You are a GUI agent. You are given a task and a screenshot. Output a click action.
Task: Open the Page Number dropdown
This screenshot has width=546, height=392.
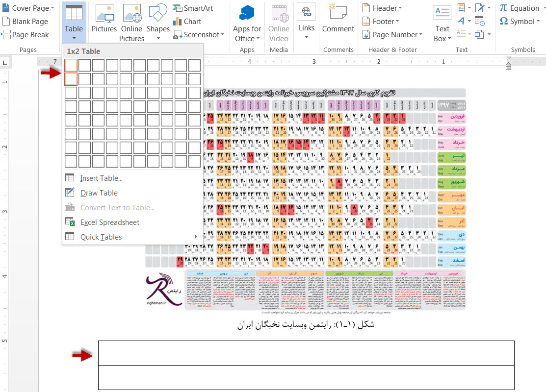(x=392, y=35)
